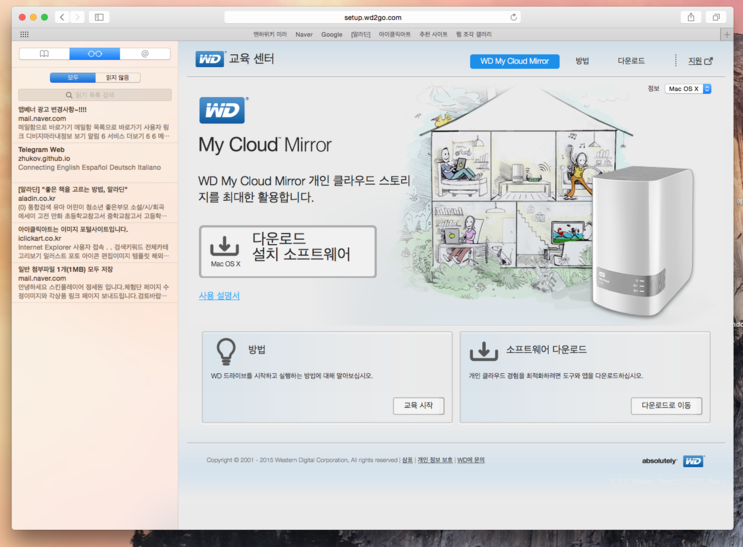This screenshot has height=547, width=743.
Task: Open 개인 정보 보호 footer link
Action: click(x=435, y=460)
